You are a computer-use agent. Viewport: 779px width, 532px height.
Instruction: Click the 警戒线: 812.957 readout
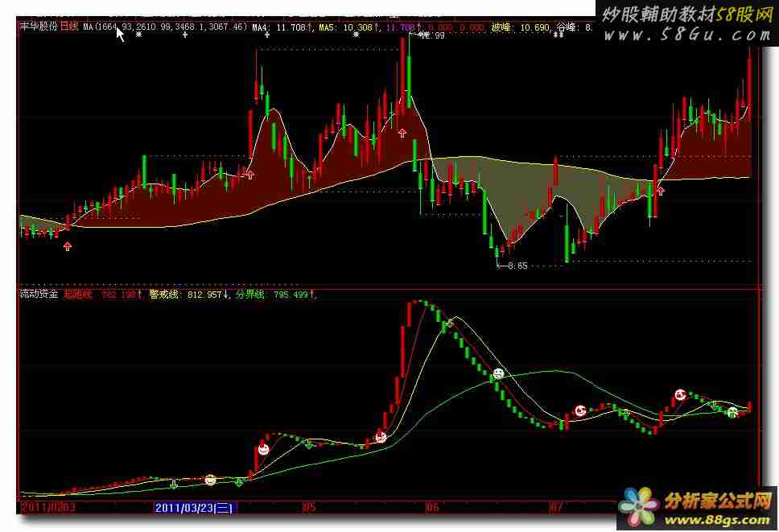(x=189, y=295)
